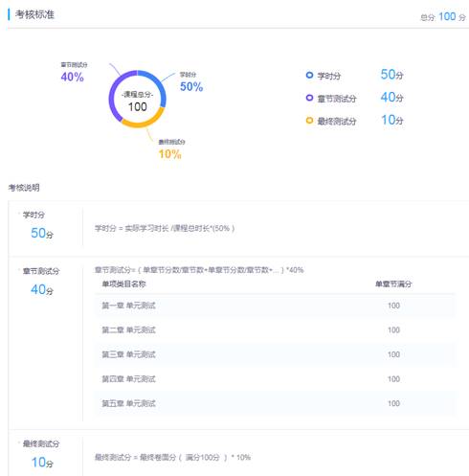This screenshot has height=476, width=469.
Task: Open the 第三章 单元测试 row
Action: pyautogui.click(x=275, y=354)
